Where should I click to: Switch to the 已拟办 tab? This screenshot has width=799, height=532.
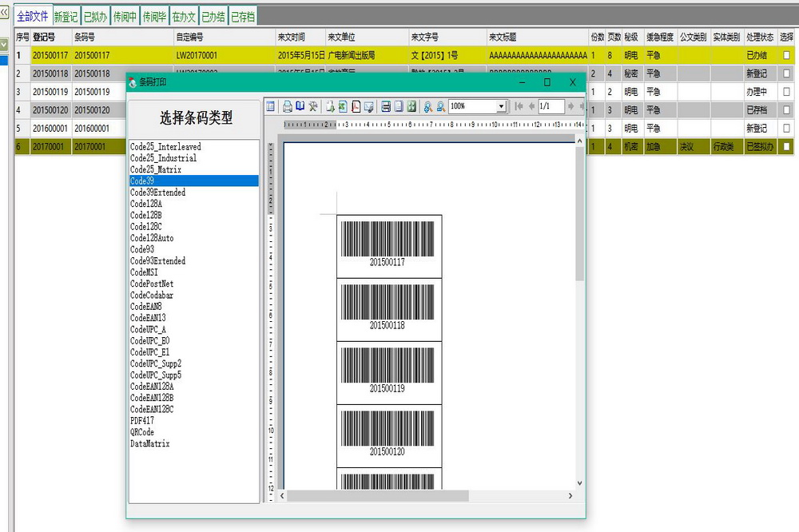[95, 17]
